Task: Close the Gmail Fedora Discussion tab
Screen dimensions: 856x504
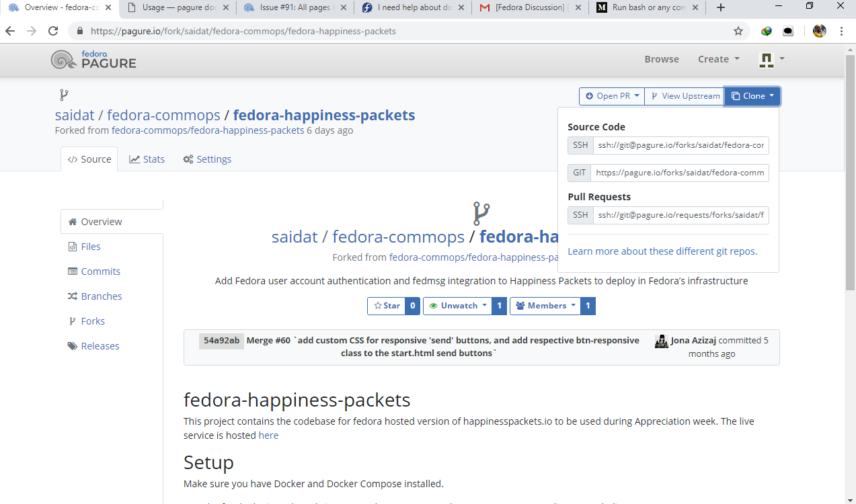Action: click(578, 7)
